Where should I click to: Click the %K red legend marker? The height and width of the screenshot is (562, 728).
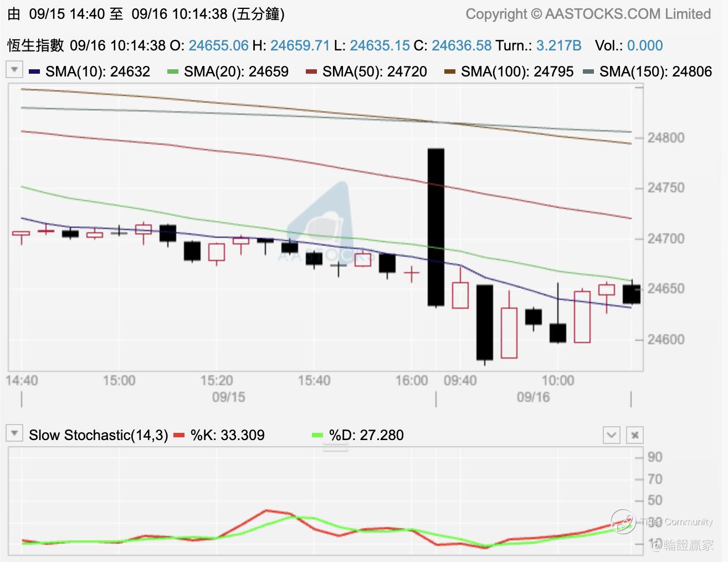(x=179, y=435)
